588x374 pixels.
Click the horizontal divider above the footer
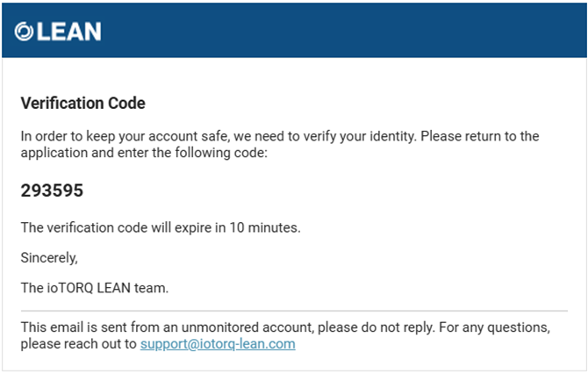click(x=294, y=311)
